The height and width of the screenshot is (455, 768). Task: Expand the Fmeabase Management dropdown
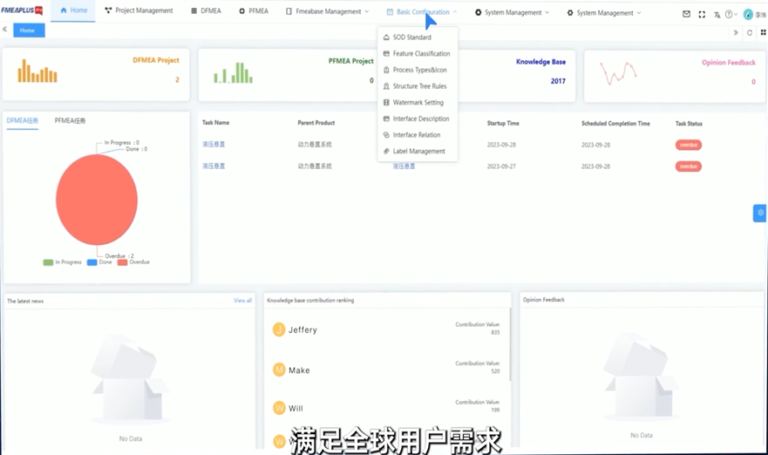[x=328, y=11]
